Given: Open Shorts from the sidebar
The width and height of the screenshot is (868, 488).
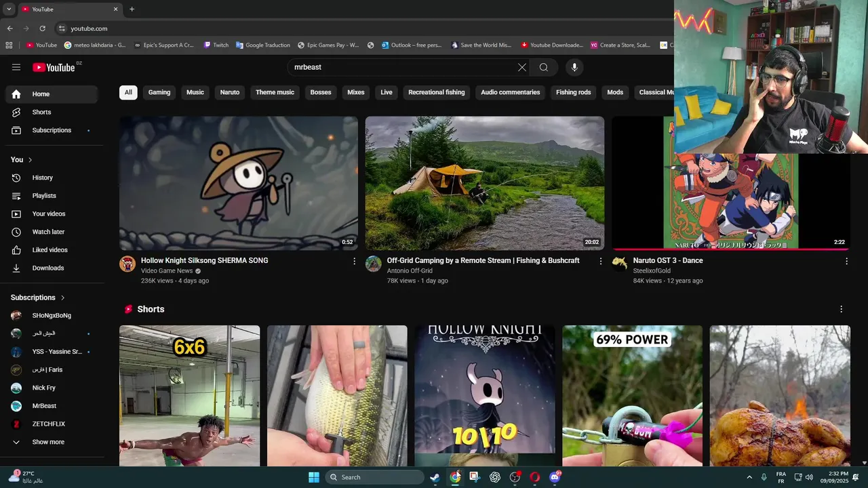Looking at the screenshot, I should (x=52, y=112).
